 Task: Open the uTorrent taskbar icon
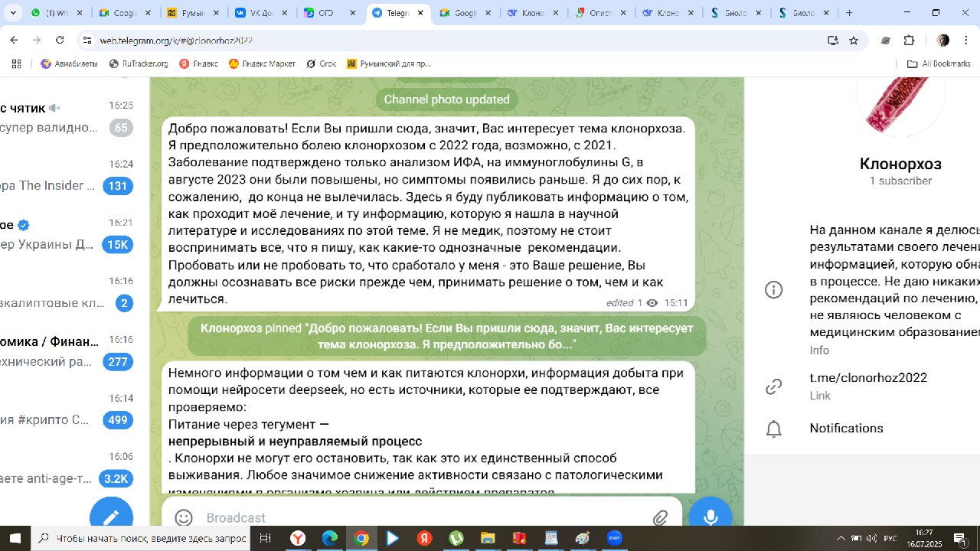(x=456, y=539)
